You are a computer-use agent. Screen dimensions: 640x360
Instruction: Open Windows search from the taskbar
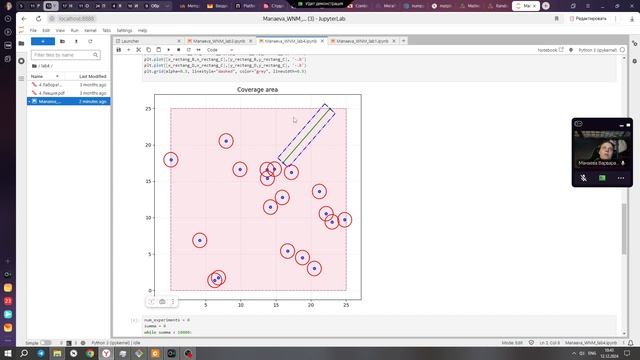point(24,353)
